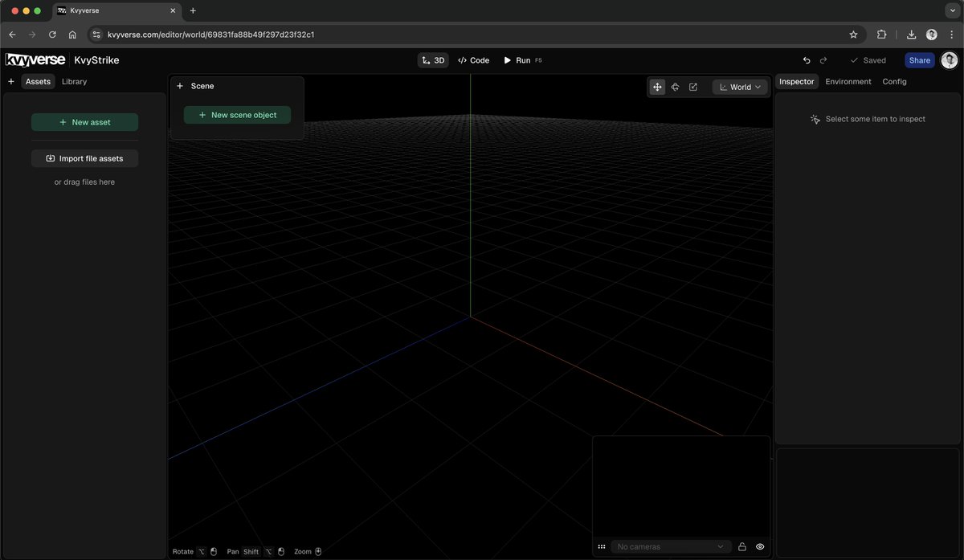Viewport: 964px width, 560px height.
Task: Open browser home page
Action: (72, 35)
